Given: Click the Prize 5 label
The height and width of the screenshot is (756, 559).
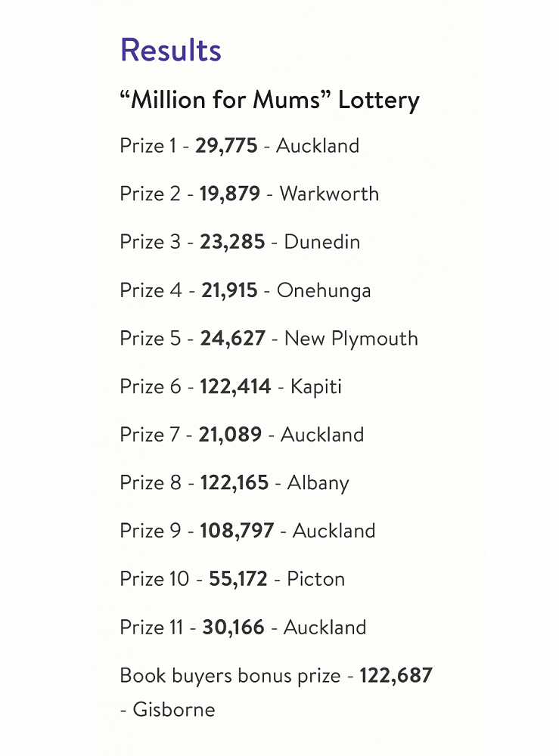Looking at the screenshot, I should [x=151, y=338].
